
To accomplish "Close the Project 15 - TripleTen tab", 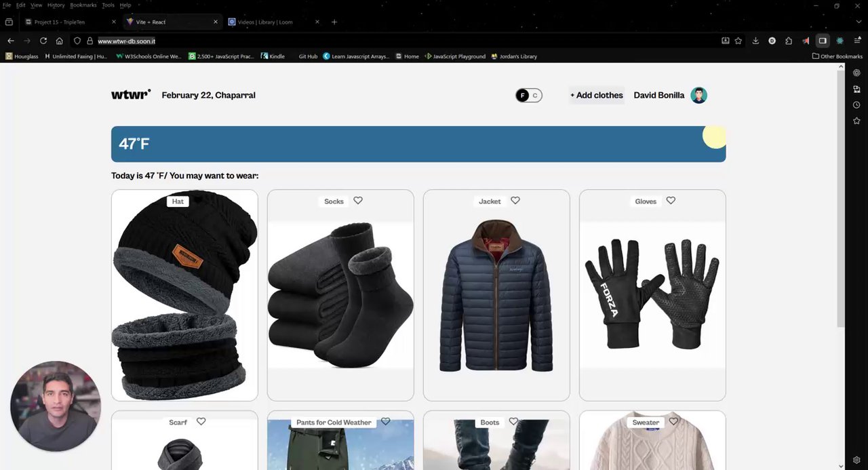I will click(x=113, y=22).
